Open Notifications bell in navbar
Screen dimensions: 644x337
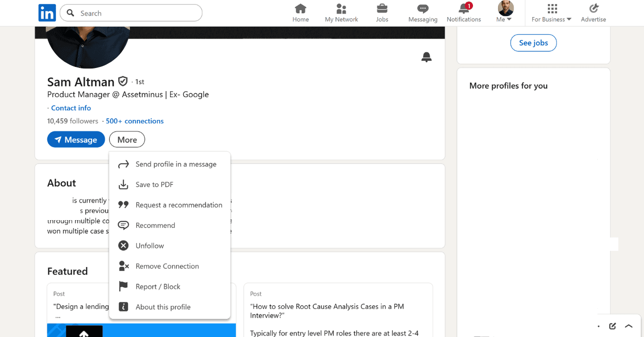[463, 9]
